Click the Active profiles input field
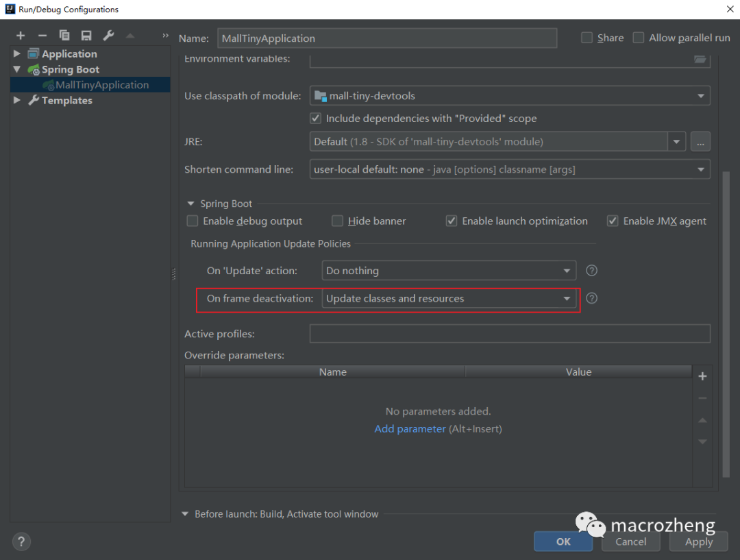Screen dimensions: 740x560 point(510,334)
